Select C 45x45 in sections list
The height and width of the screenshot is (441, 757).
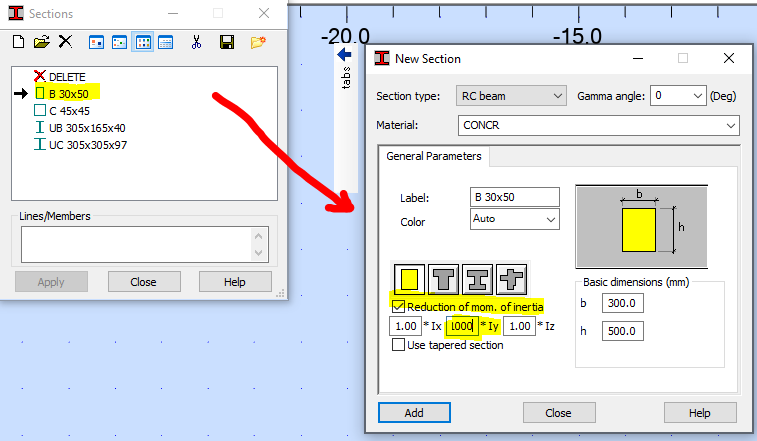70,111
